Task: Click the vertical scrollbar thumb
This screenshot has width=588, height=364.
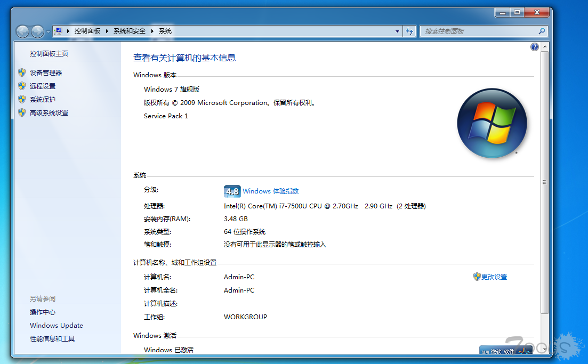Action: point(544,182)
